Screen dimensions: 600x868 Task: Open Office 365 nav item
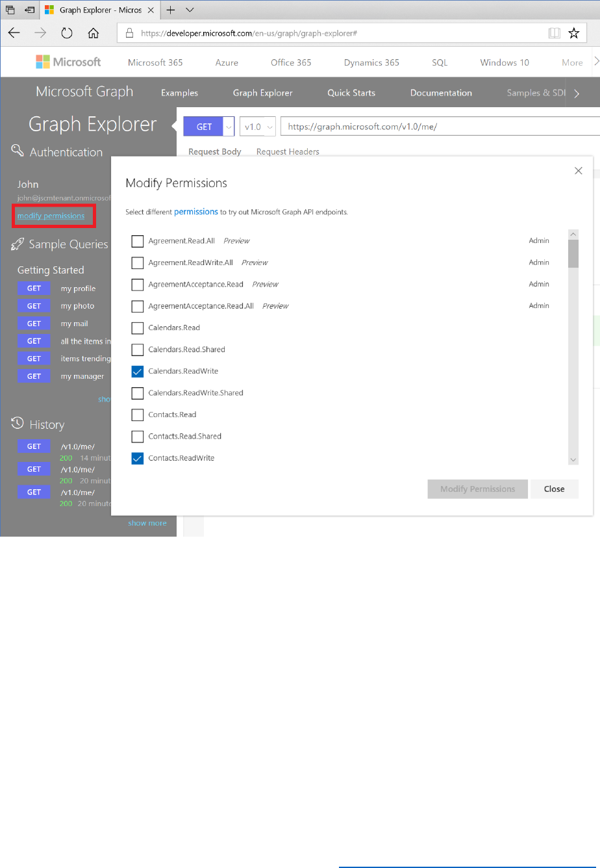pyautogui.click(x=291, y=62)
